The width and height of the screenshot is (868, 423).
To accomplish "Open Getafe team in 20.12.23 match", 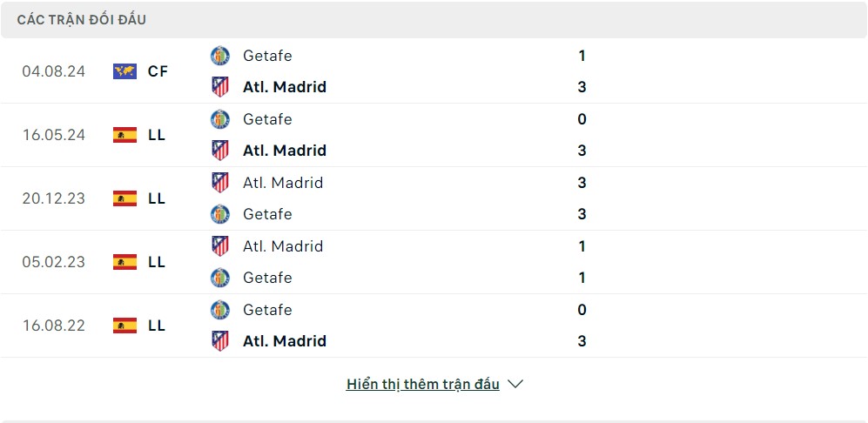I will 267,214.
